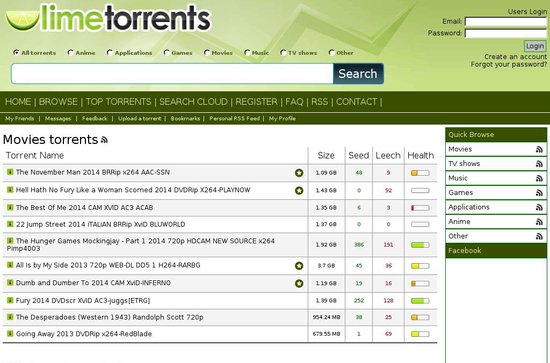
Task: Open RSS icon next to Music in Quick Browse
Action: [x=539, y=179]
